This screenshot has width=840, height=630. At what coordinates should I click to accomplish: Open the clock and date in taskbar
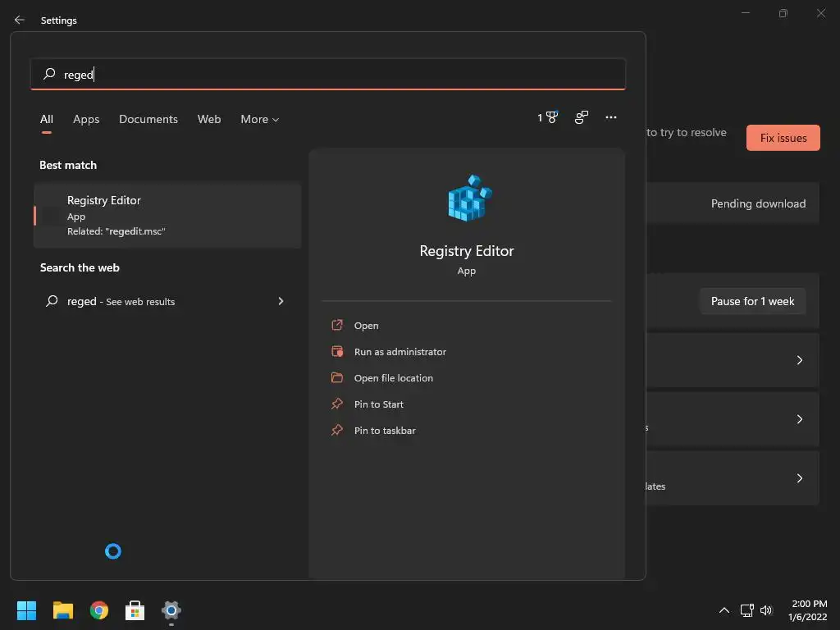(808, 610)
